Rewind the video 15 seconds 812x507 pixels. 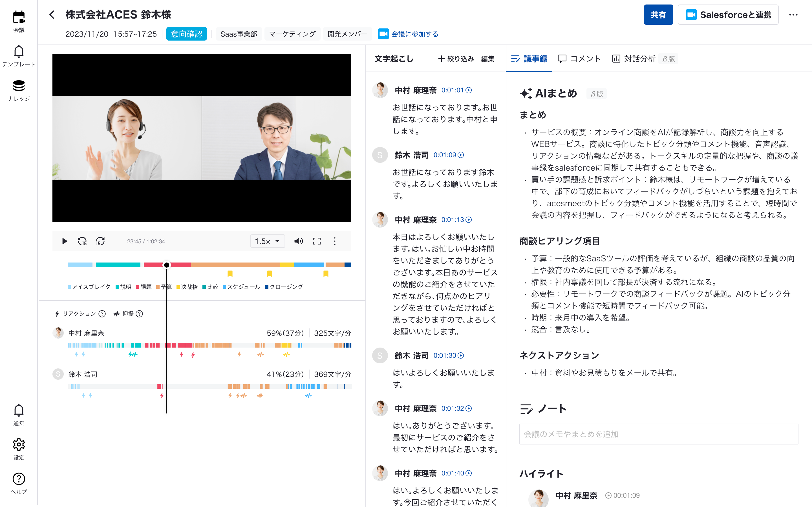pyautogui.click(x=82, y=241)
